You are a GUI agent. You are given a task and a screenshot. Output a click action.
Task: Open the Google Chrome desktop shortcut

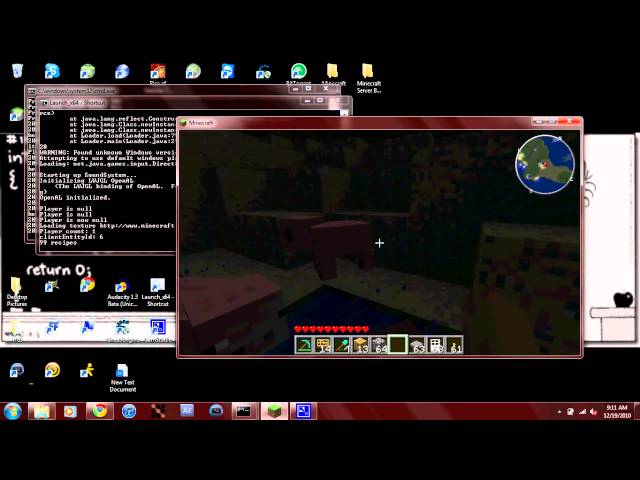(x=87, y=284)
